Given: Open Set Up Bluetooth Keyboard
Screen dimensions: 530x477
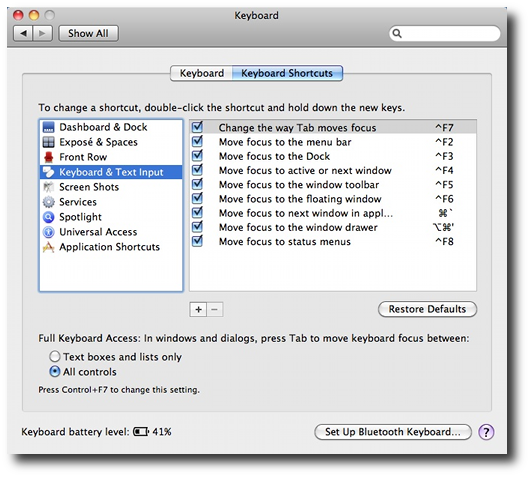Looking at the screenshot, I should point(393,432).
